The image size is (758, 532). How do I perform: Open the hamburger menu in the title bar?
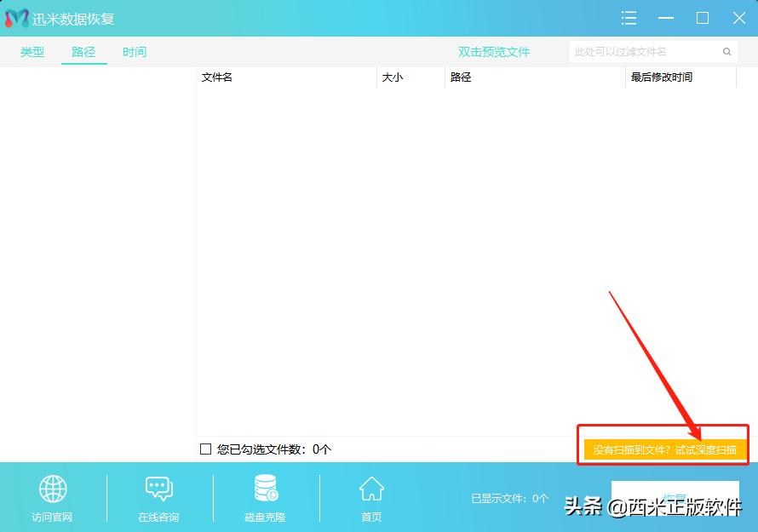coord(629,18)
